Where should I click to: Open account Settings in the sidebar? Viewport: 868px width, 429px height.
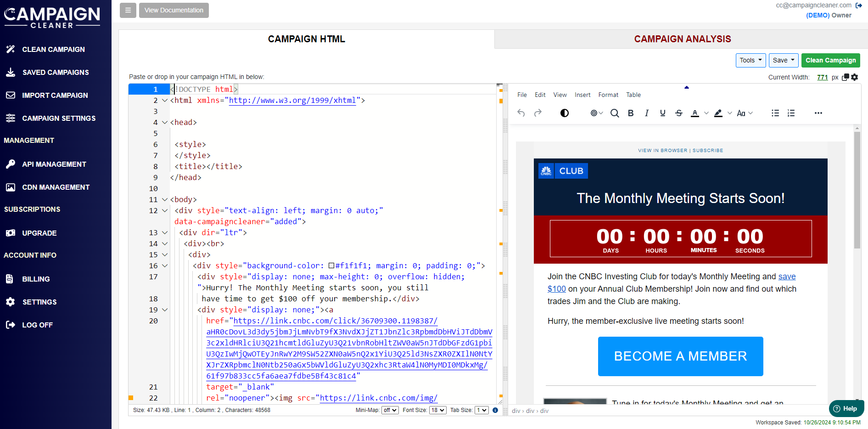pyautogui.click(x=39, y=302)
